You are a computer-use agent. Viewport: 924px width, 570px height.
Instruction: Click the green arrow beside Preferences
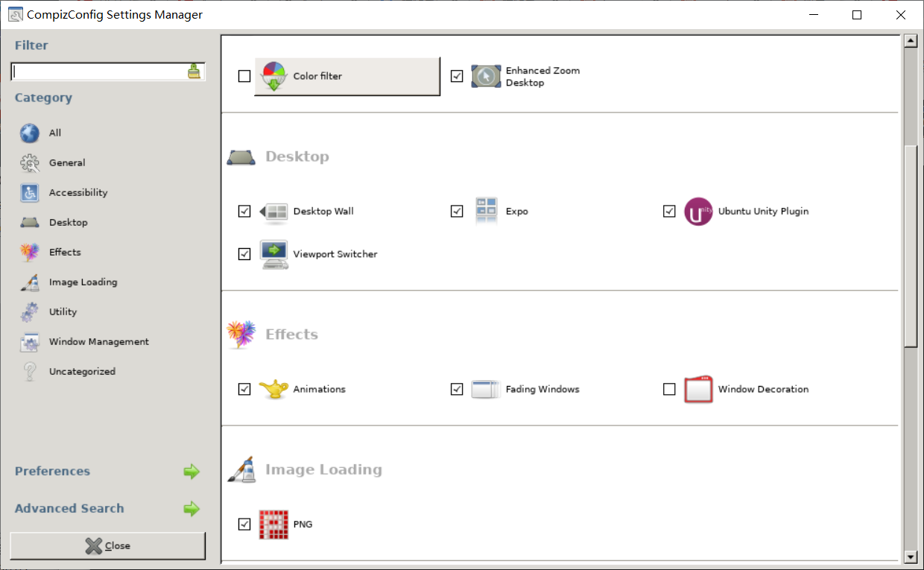(x=192, y=472)
